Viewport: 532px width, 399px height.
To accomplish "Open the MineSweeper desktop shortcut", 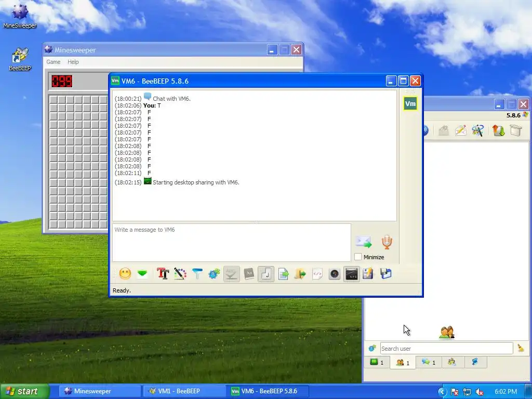I will click(20, 16).
